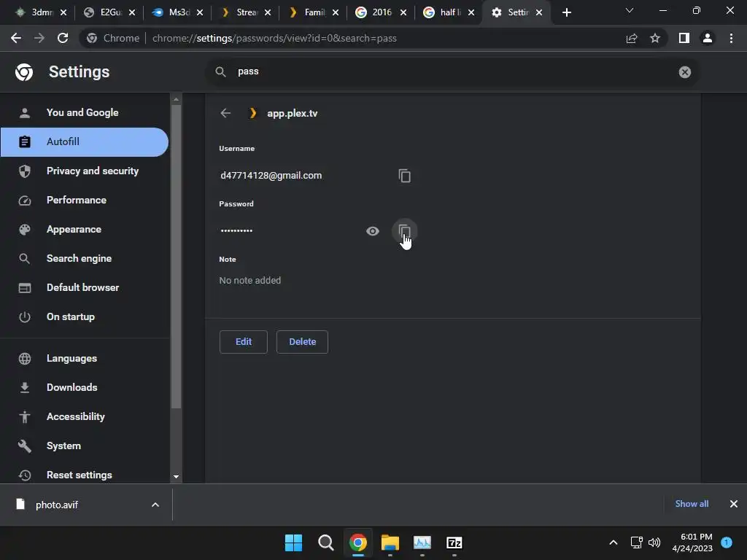Open On startup settings
Image resolution: width=747 pixels, height=560 pixels.
85,316
